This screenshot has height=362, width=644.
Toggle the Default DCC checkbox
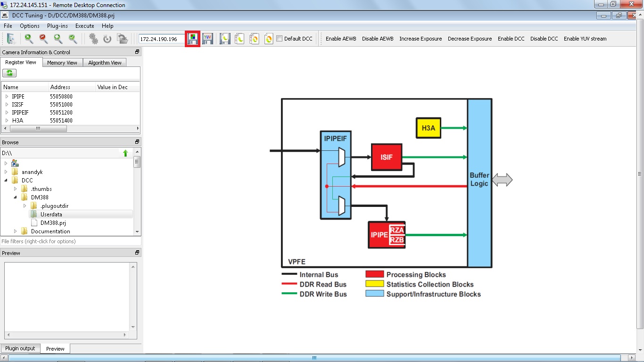[x=279, y=39]
